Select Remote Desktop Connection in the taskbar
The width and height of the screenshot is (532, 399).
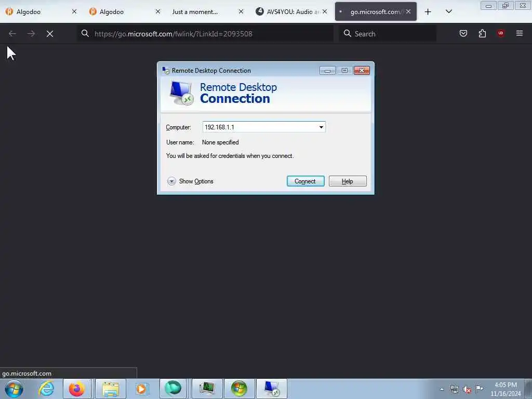pos(271,389)
